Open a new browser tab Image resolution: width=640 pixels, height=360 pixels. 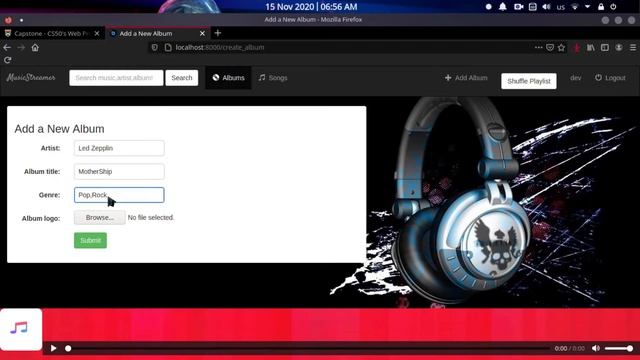[x=218, y=33]
